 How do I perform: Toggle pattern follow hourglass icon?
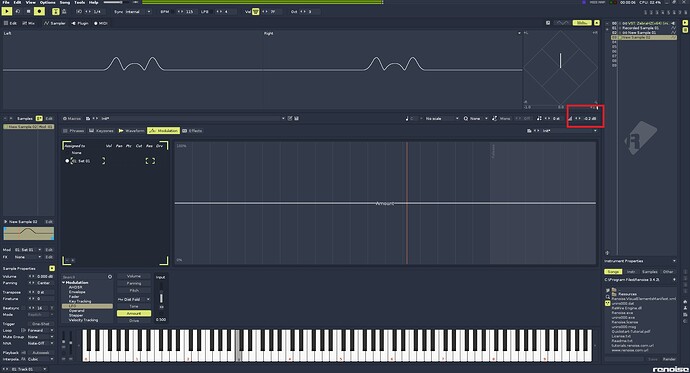[x=56, y=11]
